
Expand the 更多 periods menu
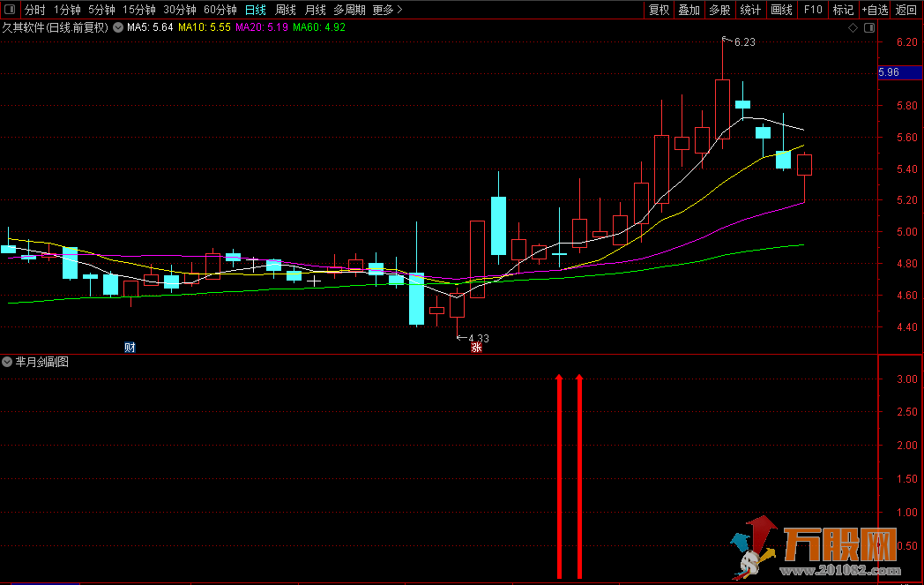388,10
